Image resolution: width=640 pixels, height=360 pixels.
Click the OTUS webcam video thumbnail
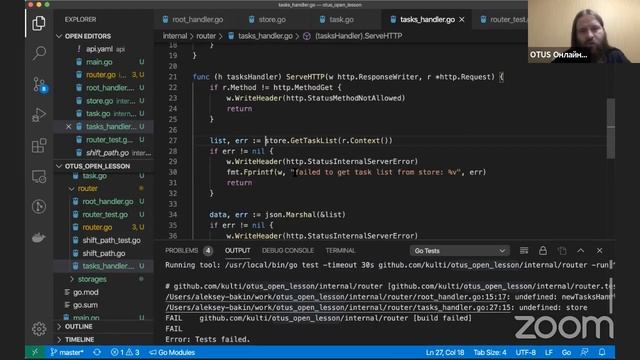584,31
